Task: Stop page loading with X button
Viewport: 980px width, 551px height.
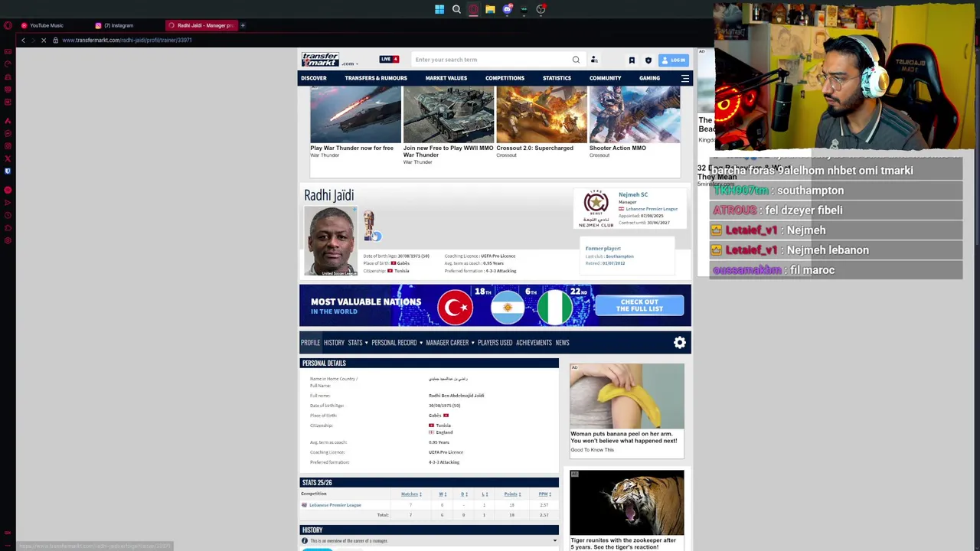Action: point(44,40)
